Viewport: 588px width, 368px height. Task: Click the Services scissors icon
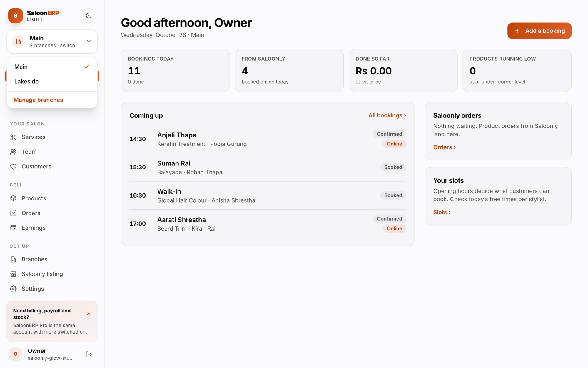click(13, 137)
